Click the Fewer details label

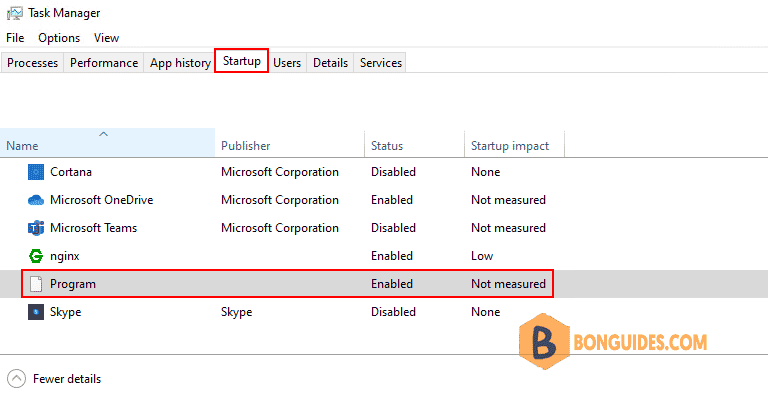tap(67, 379)
